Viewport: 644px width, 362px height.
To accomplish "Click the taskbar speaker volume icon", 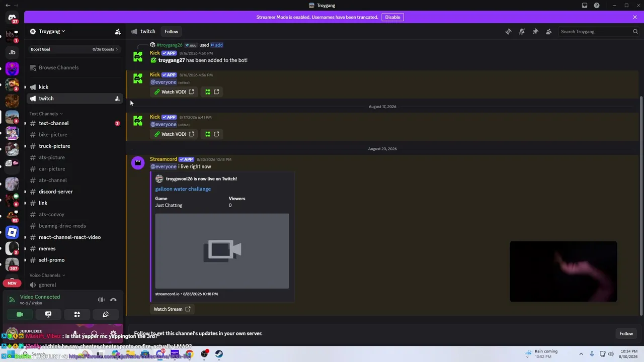I will coord(610,354).
